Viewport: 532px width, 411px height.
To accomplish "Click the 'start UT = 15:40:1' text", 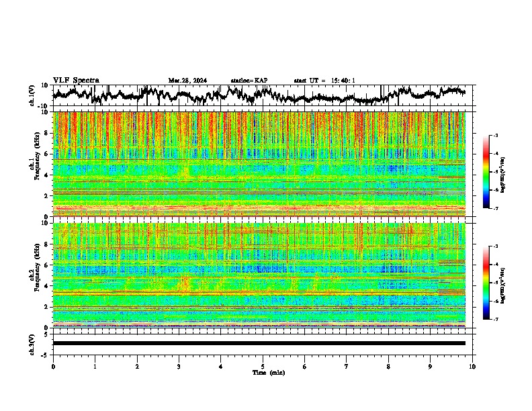I will pos(324,81).
